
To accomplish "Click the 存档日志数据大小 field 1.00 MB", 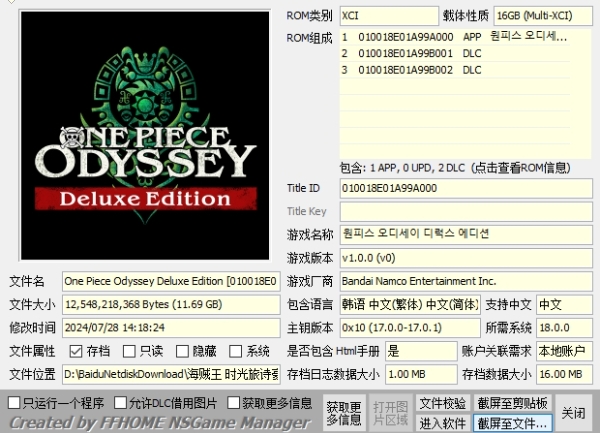I will pos(421,374).
